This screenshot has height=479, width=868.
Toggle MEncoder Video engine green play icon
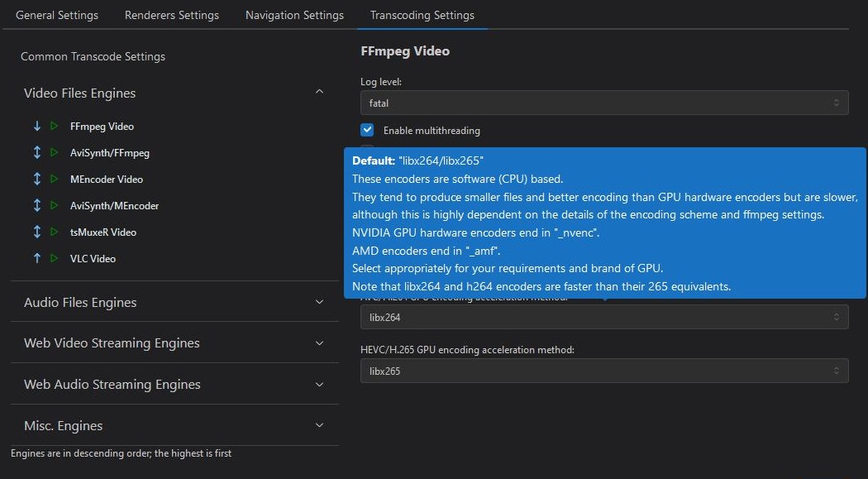coord(55,179)
